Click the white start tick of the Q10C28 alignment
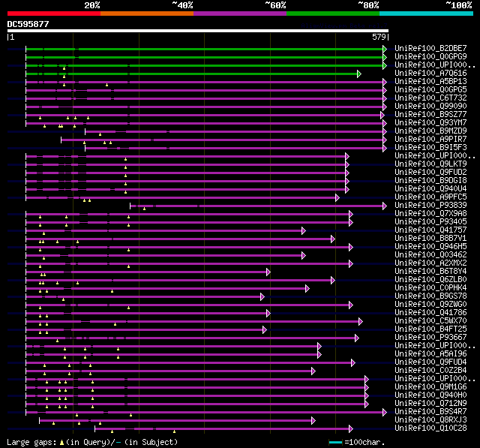 pos(95,429)
